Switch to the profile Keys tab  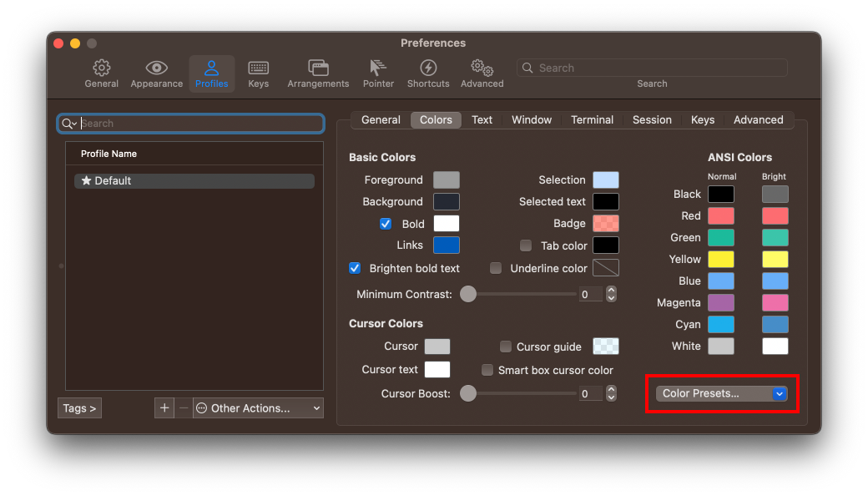coord(703,120)
